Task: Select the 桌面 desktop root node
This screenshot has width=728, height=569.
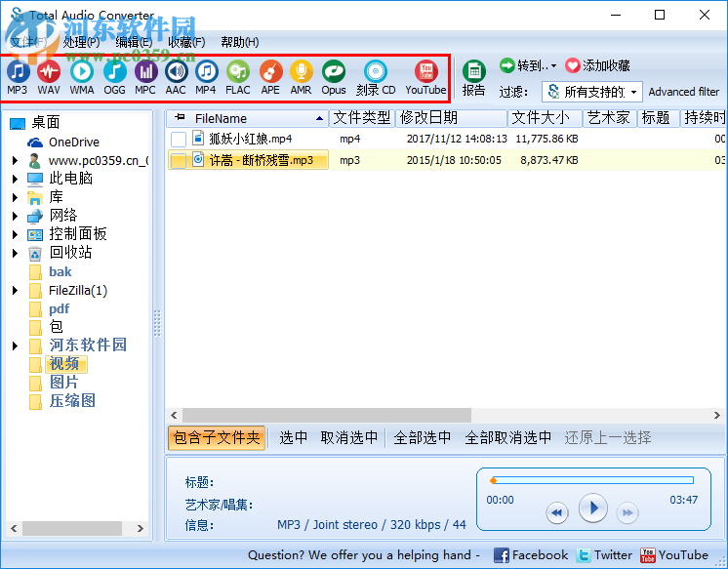Action: 46,123
